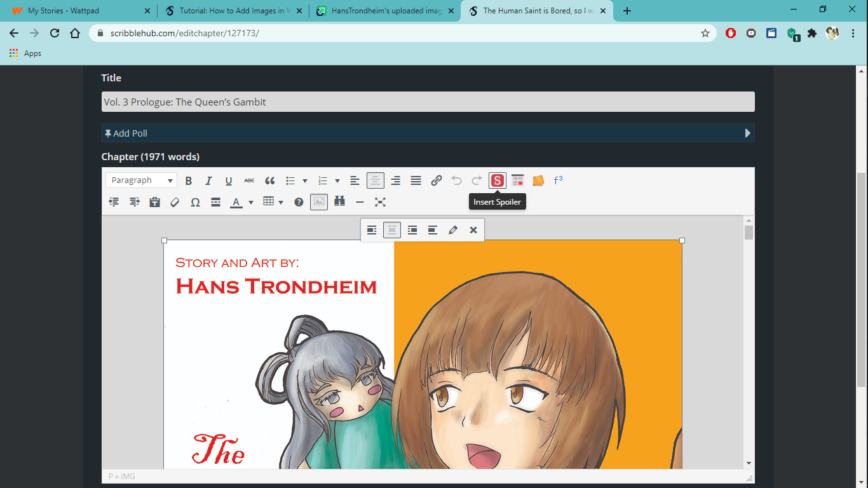The height and width of the screenshot is (488, 868).
Task: Open find and replace with the binoculars icon
Action: pos(339,201)
